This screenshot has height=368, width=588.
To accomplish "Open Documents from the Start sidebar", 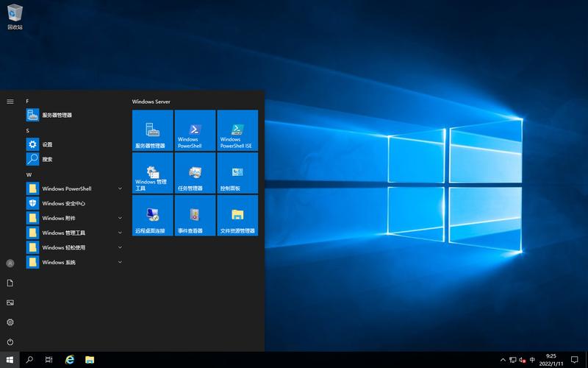I will 10,283.
